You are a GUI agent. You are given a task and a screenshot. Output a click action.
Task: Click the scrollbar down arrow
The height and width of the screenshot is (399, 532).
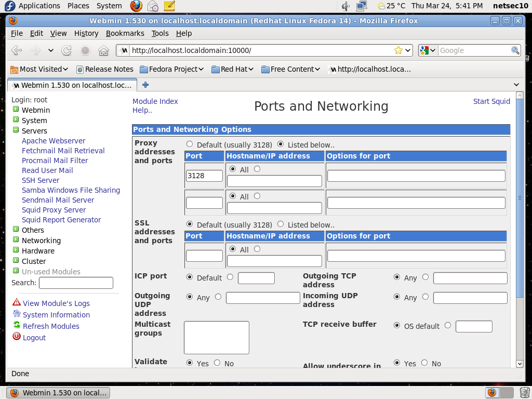(x=520, y=364)
